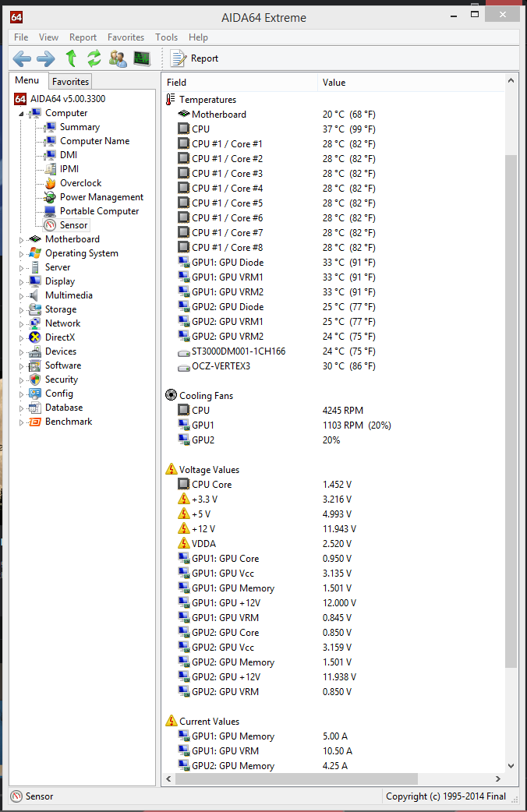The width and height of the screenshot is (527, 812).
Task: Expand the Operating System tree node
Action: point(21,254)
